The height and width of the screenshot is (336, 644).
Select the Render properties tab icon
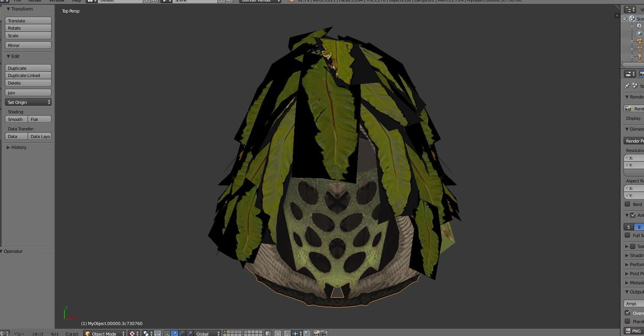(641, 74)
